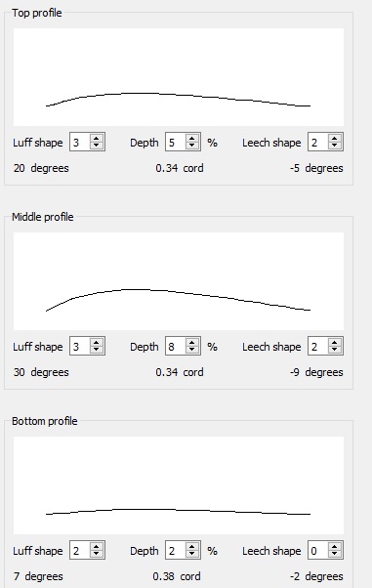This screenshot has width=372, height=588.
Task: Decrease Top profile Luff shape value
Action: pyautogui.click(x=97, y=146)
